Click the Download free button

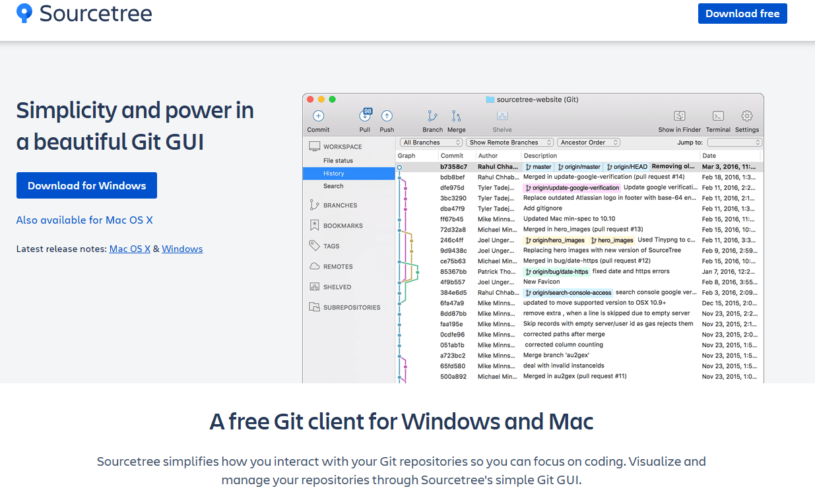[742, 14]
